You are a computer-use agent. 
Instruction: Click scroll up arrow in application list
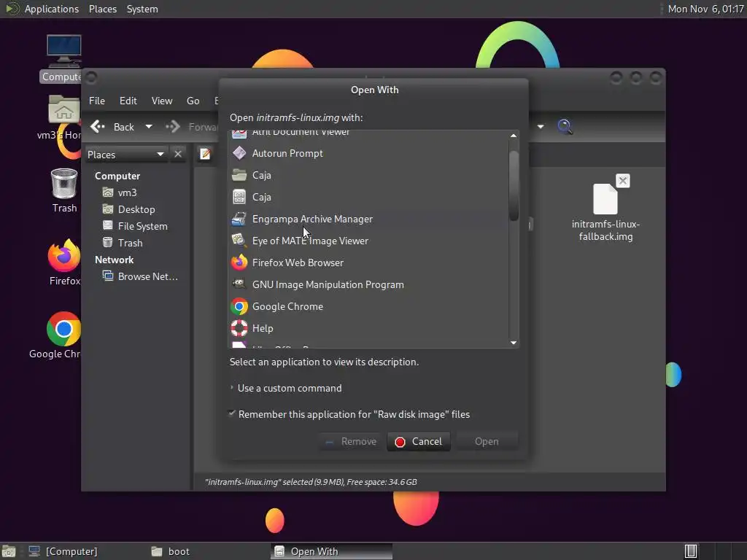(x=514, y=136)
